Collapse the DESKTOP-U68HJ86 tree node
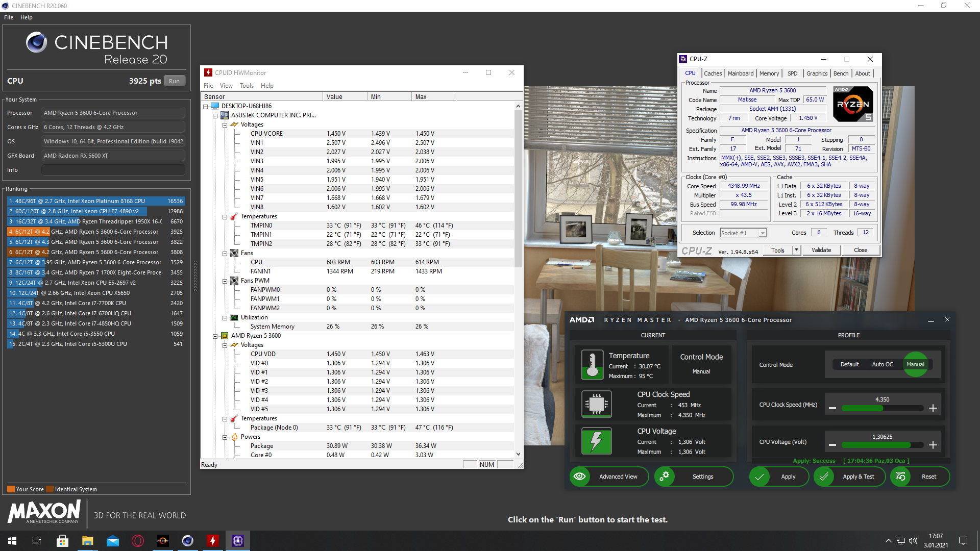Screen dimensions: 980x551 tap(206, 106)
